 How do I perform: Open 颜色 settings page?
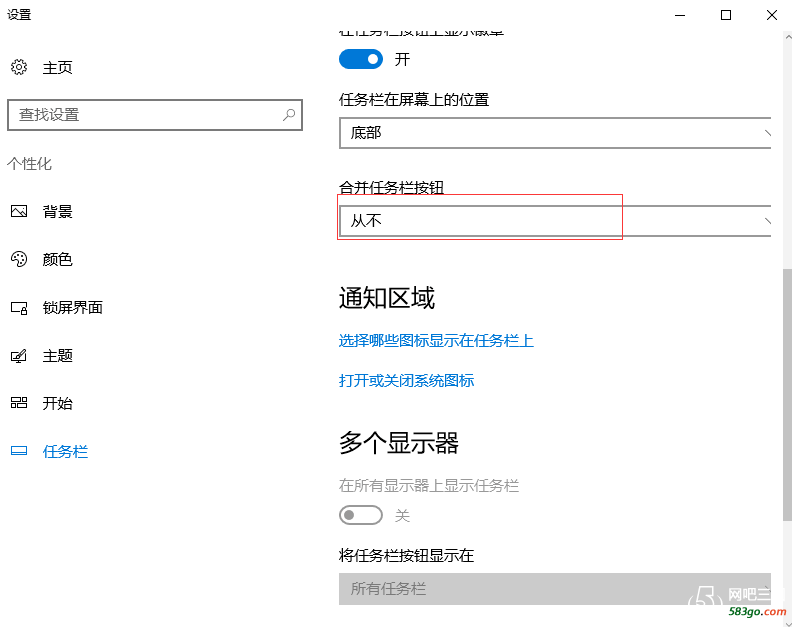[x=58, y=259]
